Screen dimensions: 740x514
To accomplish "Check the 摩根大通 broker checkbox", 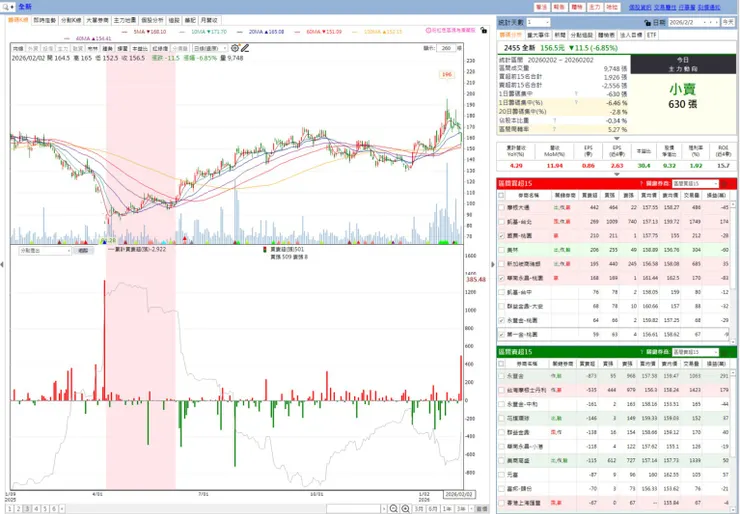I will [501, 207].
